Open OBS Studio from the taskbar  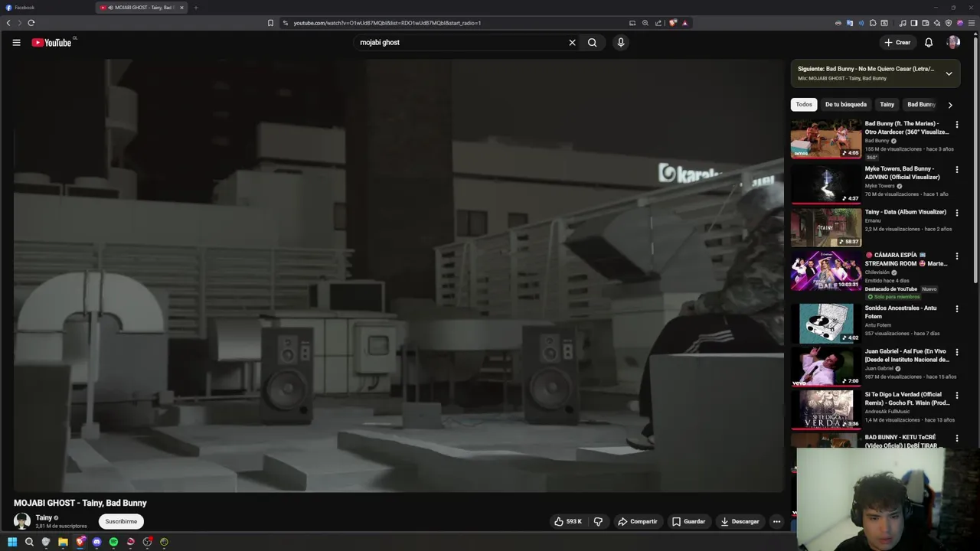coord(147,542)
